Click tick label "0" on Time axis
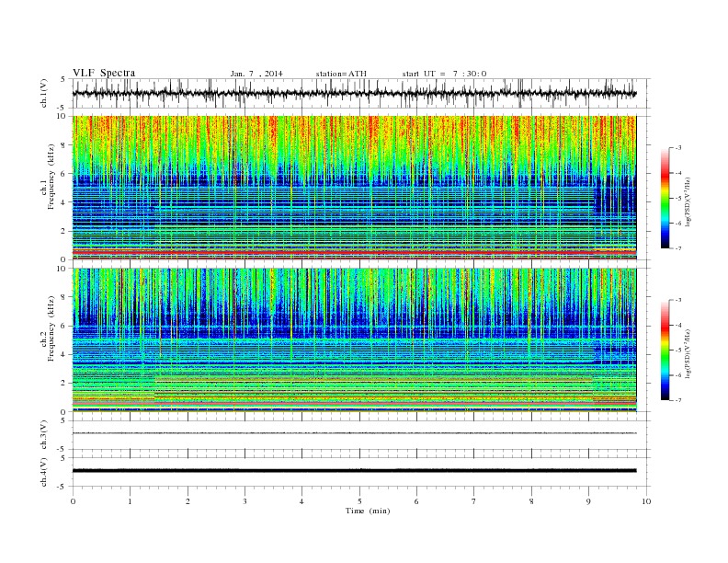The image size is (728, 563). coord(73,501)
